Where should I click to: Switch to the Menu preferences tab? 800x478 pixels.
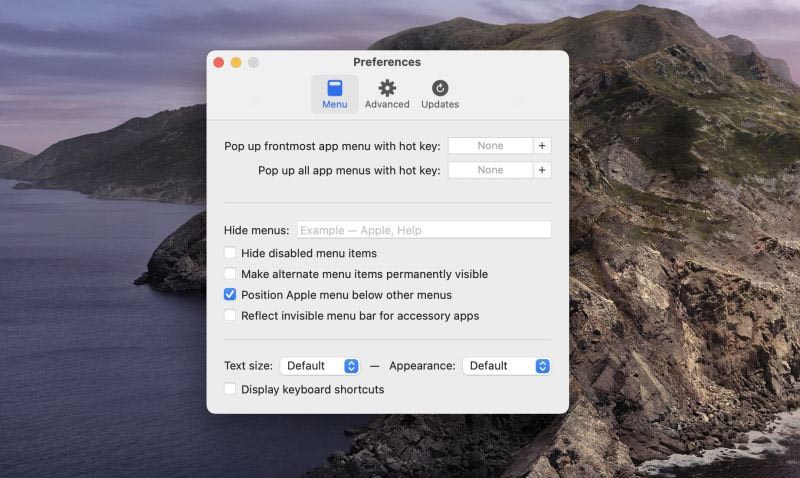click(334, 94)
